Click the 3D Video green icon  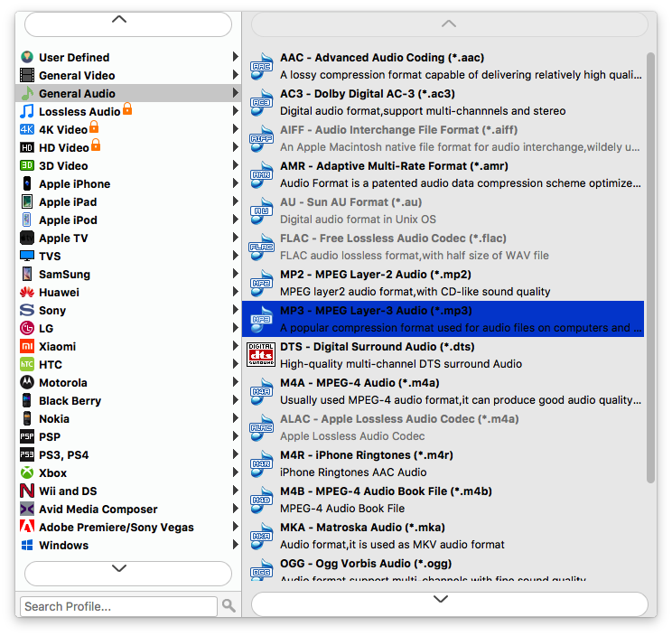[27, 165]
